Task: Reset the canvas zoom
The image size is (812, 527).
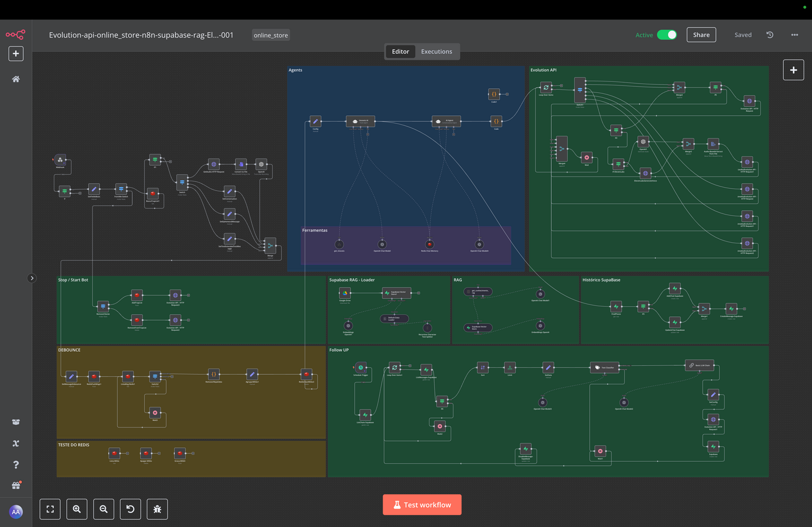Action: coord(130,509)
